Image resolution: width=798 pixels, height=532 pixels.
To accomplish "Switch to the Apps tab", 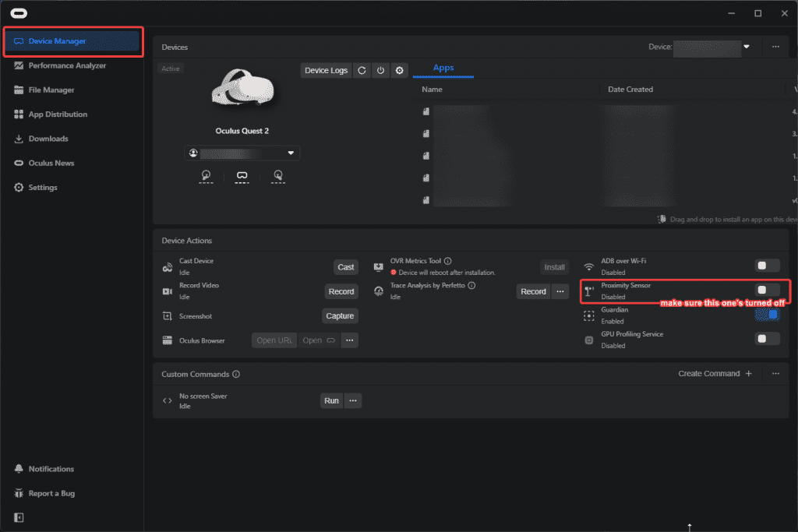I will [443, 68].
